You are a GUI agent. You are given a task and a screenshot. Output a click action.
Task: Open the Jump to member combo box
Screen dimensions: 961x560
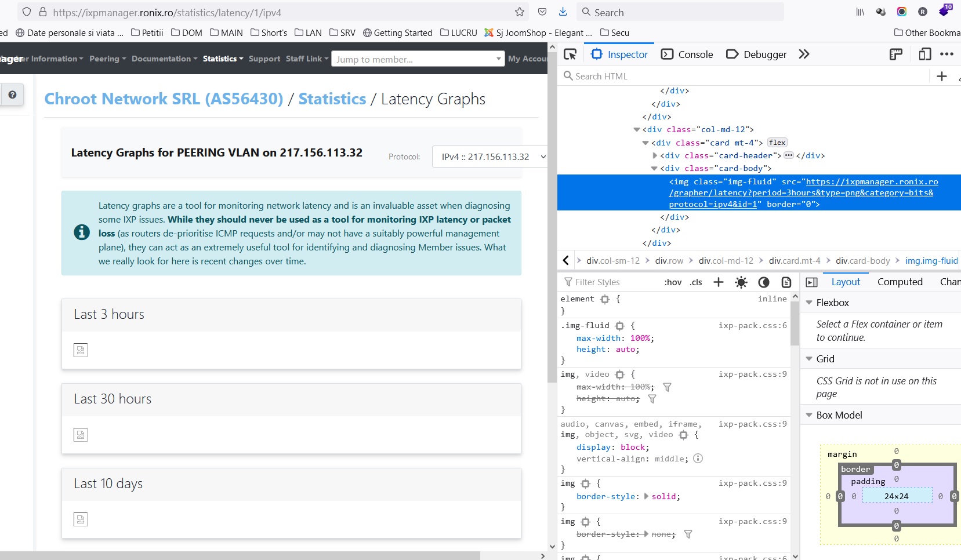[x=418, y=59]
